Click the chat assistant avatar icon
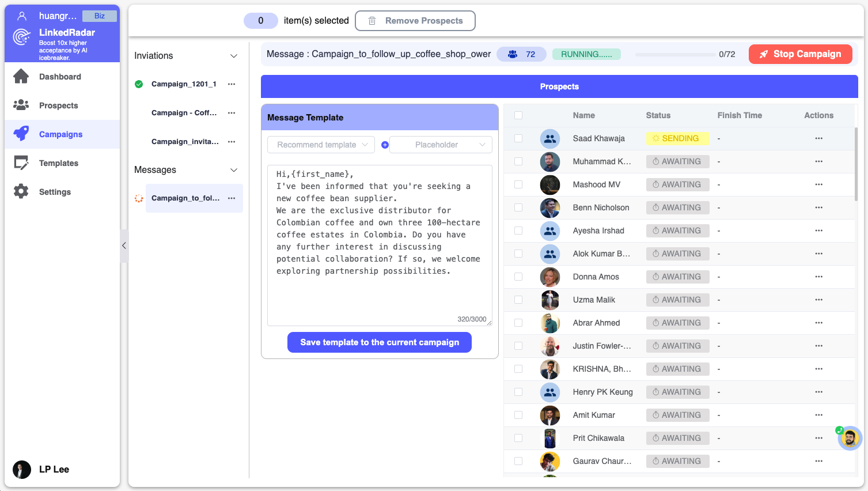The width and height of the screenshot is (868, 491). pyautogui.click(x=850, y=438)
